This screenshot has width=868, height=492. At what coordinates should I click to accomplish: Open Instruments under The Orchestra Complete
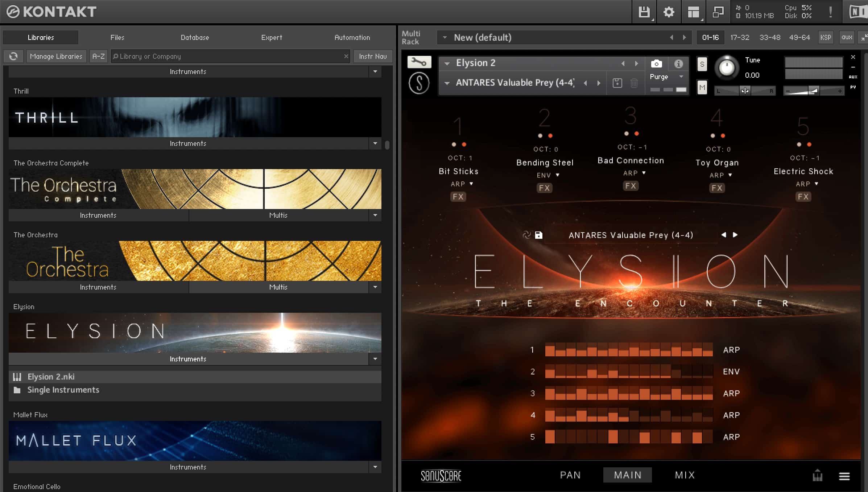pos(98,215)
